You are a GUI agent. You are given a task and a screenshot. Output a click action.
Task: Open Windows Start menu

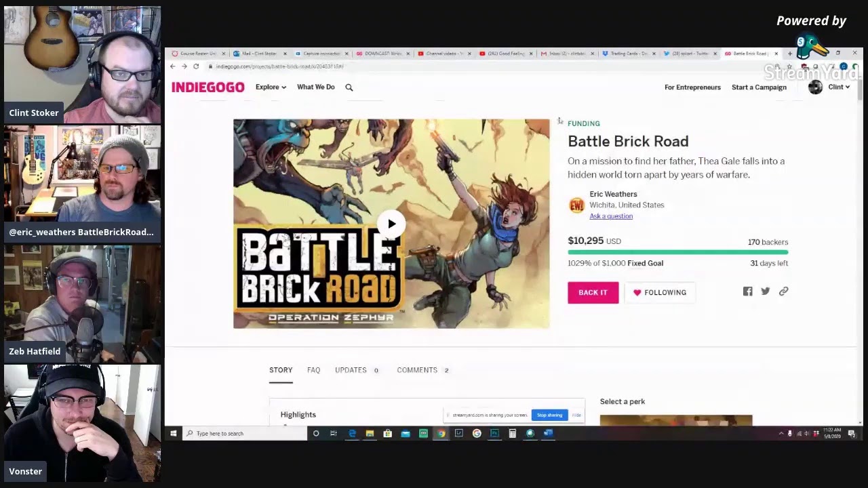click(174, 434)
